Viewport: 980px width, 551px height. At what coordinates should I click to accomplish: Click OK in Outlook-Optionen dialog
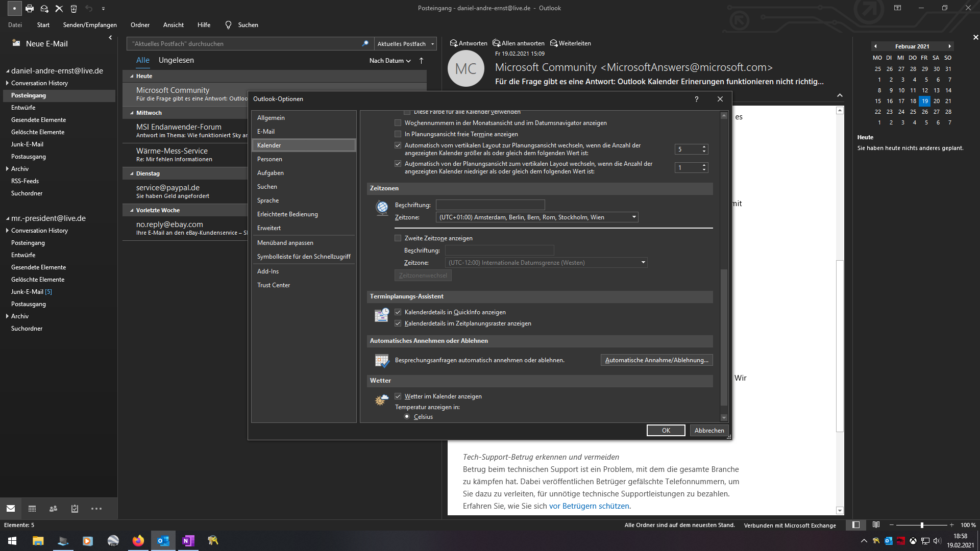[666, 431]
